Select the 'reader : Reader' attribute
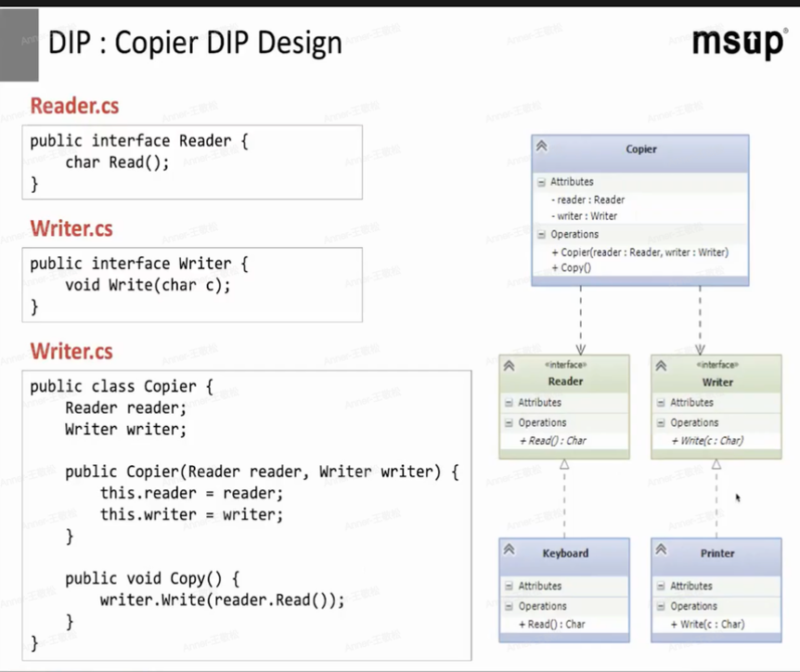This screenshot has height=672, width=800. tap(590, 200)
